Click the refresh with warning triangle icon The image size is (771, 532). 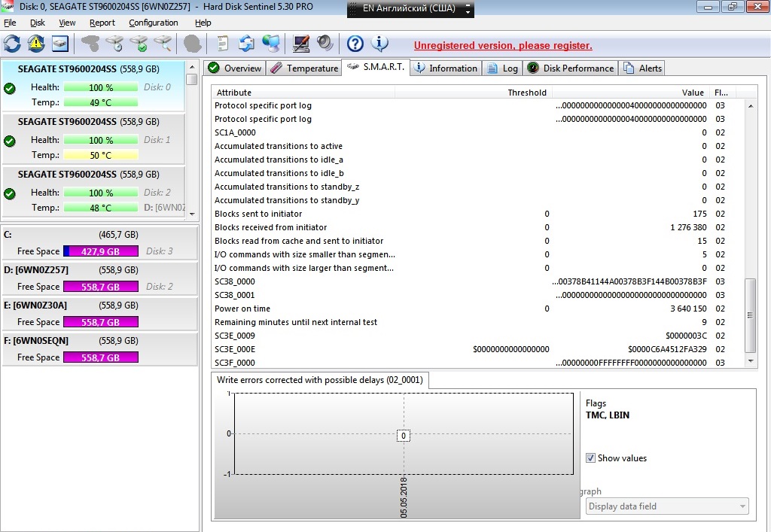[x=36, y=44]
